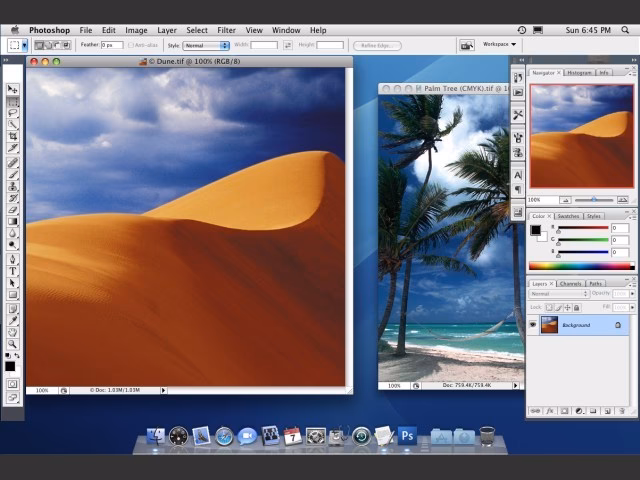The height and width of the screenshot is (480, 640).
Task: Open the Style dropdown set to Normal
Action: [x=207, y=45]
